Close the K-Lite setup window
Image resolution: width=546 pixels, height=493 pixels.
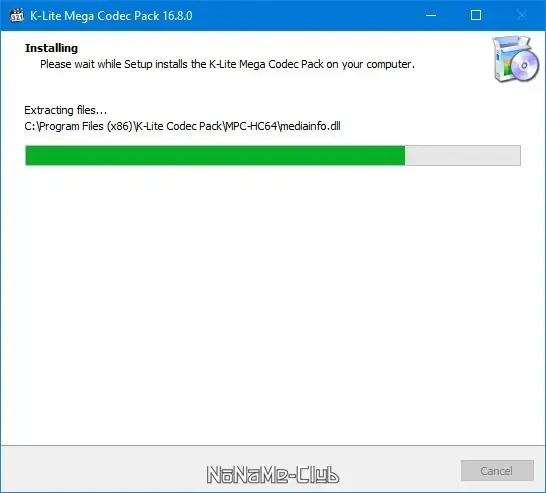(x=522, y=15)
